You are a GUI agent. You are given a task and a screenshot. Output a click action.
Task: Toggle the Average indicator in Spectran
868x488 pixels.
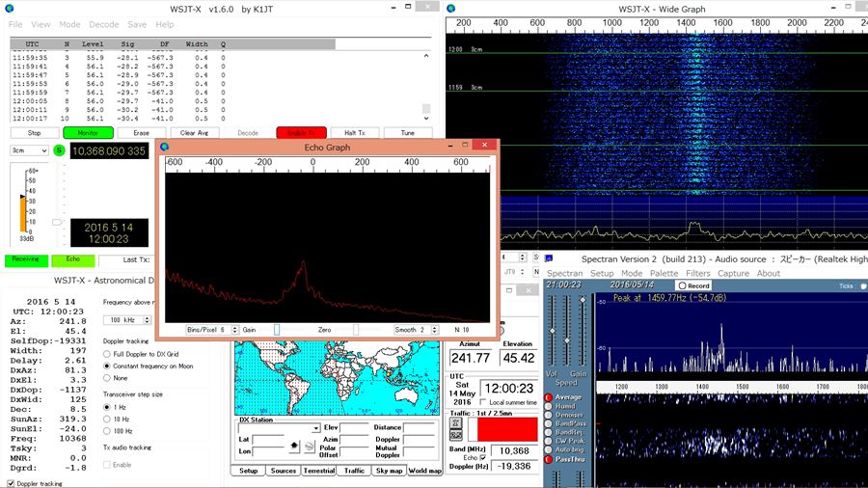pyautogui.click(x=549, y=397)
